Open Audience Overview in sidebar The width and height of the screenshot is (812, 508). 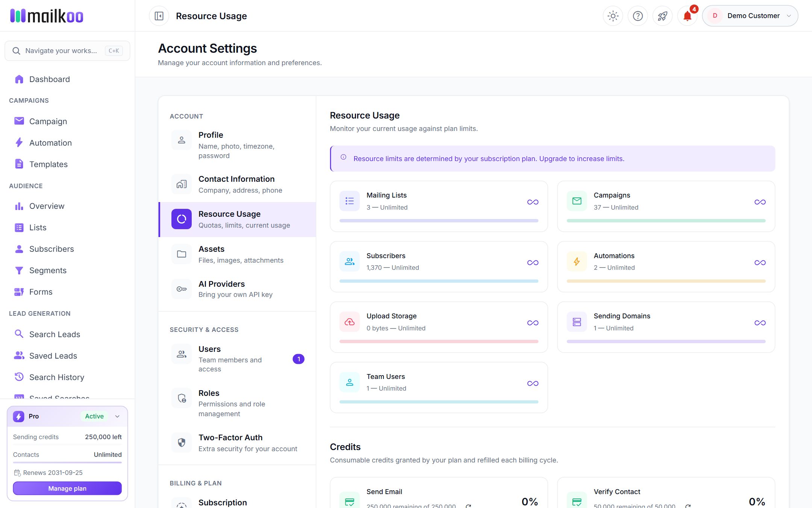tap(67, 206)
